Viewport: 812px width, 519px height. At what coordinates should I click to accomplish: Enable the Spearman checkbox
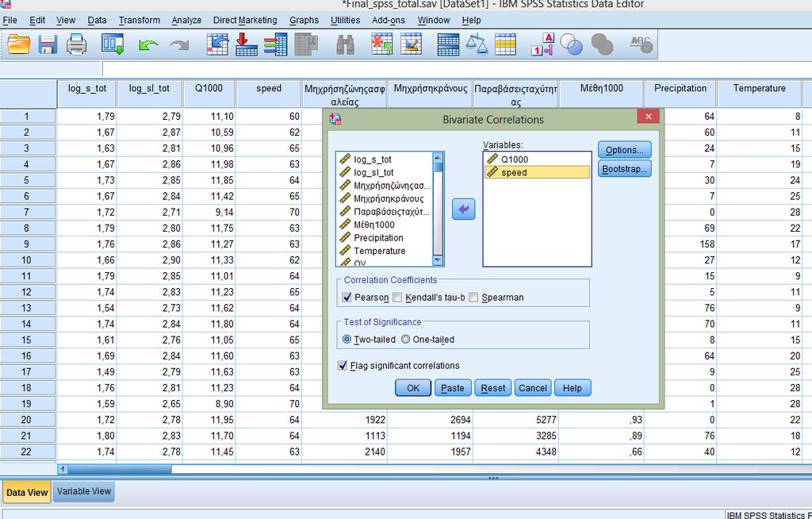tap(473, 298)
